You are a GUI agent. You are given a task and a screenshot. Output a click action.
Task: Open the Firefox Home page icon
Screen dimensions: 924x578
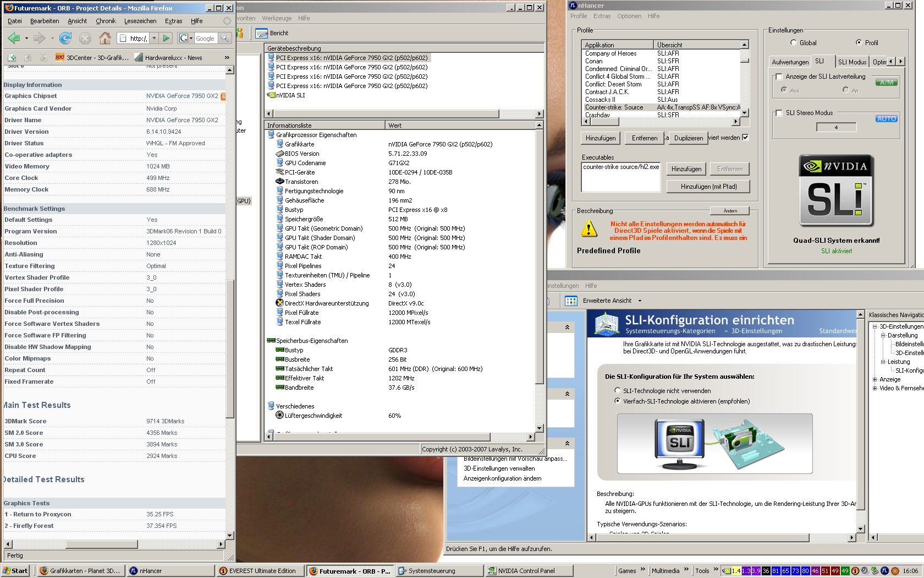tap(105, 38)
